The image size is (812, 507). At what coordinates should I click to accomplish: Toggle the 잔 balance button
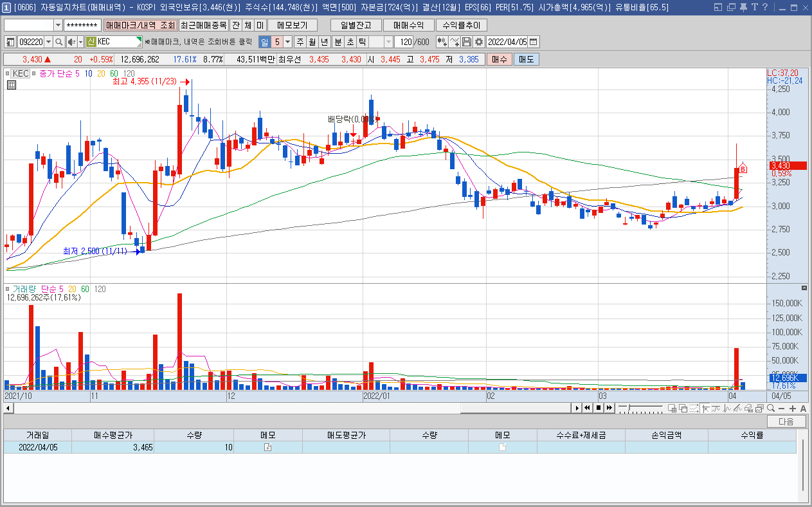coord(236,25)
